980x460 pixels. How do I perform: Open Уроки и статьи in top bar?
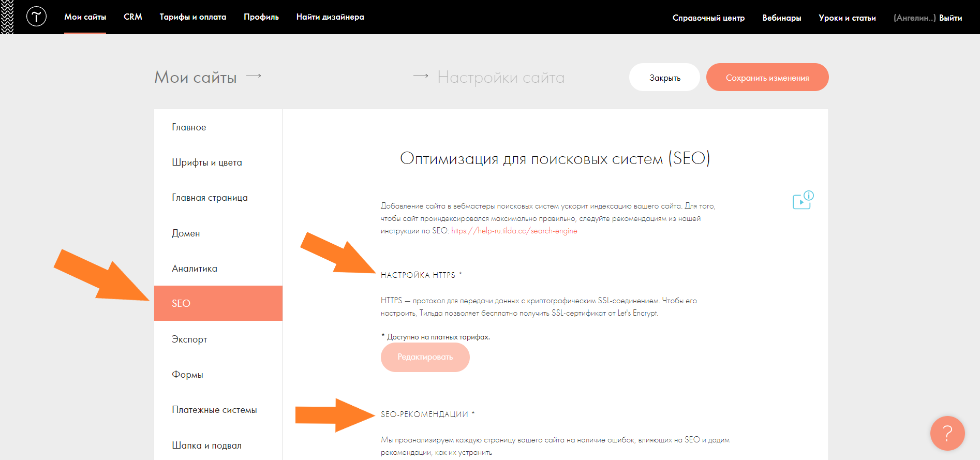pos(847,18)
